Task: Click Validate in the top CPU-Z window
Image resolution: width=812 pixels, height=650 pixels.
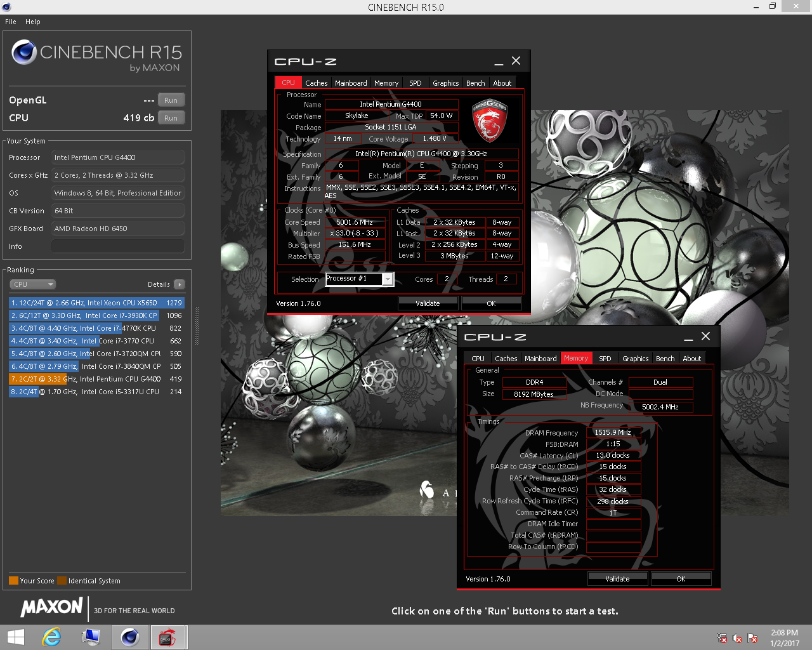Action: click(428, 303)
